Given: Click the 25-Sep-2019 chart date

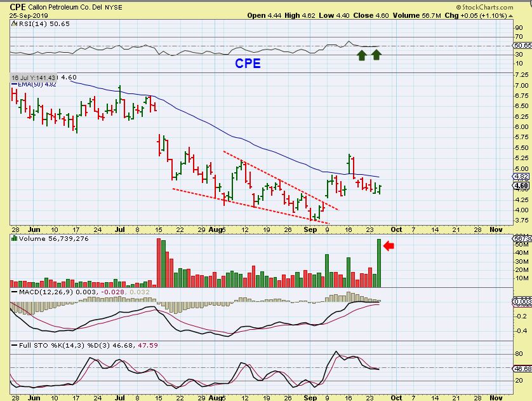Looking at the screenshot, I should (x=29, y=16).
